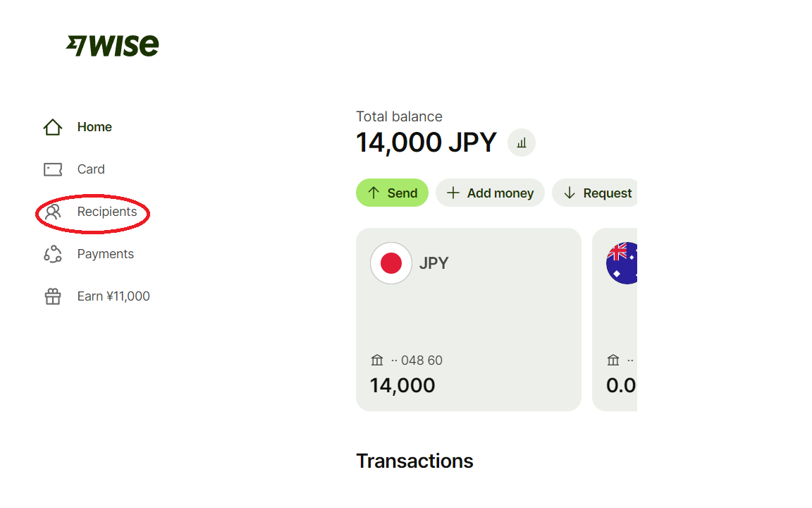Screen dimensions: 812x508
Task: Click the JPY bank account details icon
Action: pyautogui.click(x=377, y=361)
